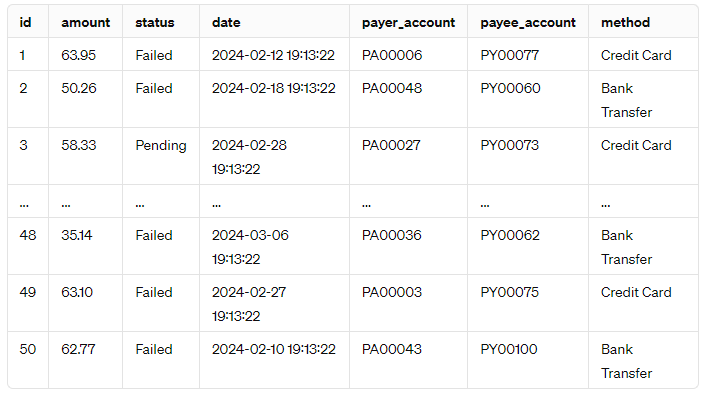The height and width of the screenshot is (400, 705).
Task: Click the 'date' column header
Action: click(226, 22)
